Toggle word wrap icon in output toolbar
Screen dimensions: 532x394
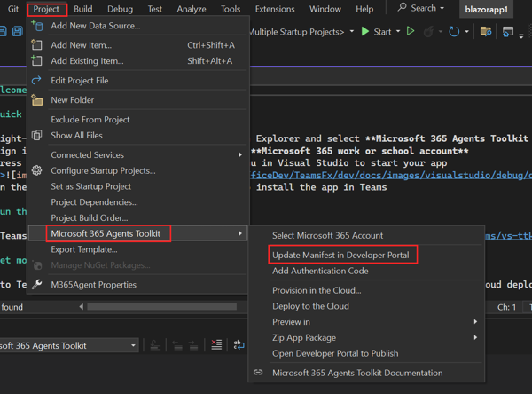click(239, 345)
